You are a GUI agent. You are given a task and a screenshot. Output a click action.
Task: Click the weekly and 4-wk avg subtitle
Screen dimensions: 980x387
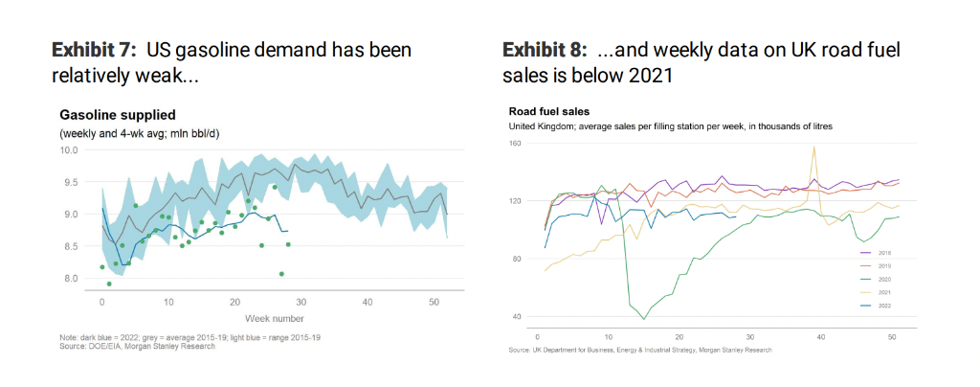click(x=140, y=132)
